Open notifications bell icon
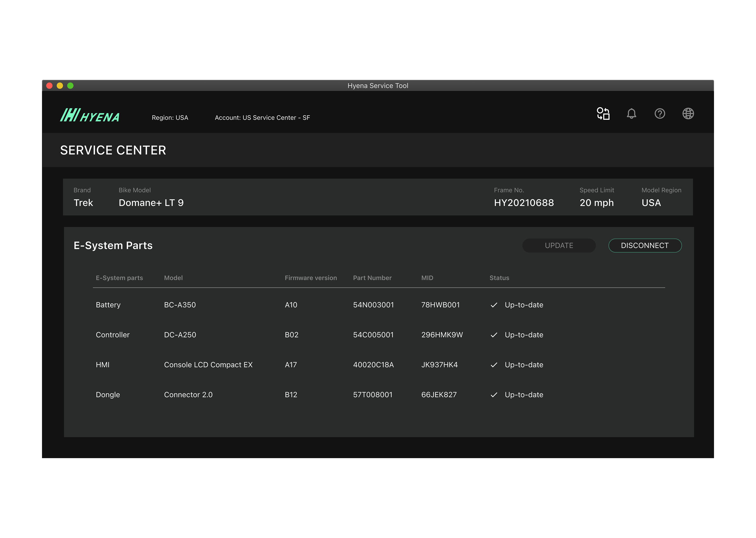Screen dimensions: 756x538 631,114
